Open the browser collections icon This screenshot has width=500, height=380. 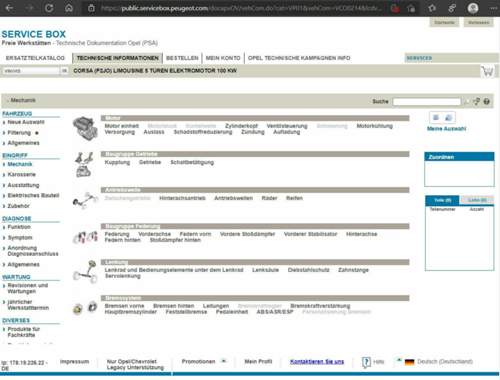(452, 8)
